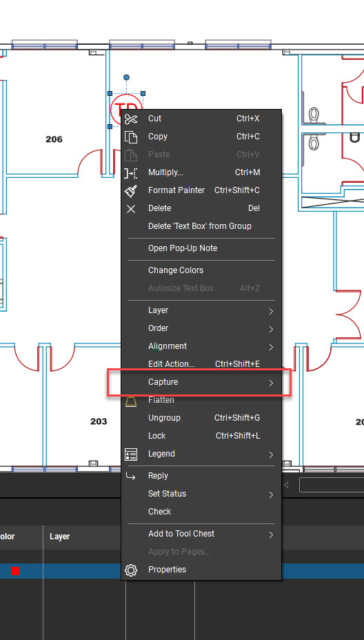Viewport: 364px width, 640px height.
Task: Click the Cut scissors icon
Action: [131, 119]
